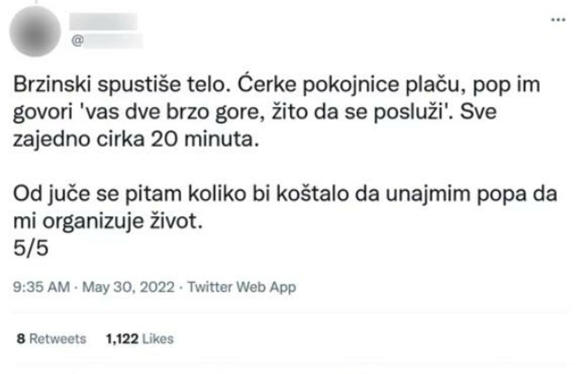Screen dimensions: 588x374
Task: View the "Likes" list
Action: (158, 339)
